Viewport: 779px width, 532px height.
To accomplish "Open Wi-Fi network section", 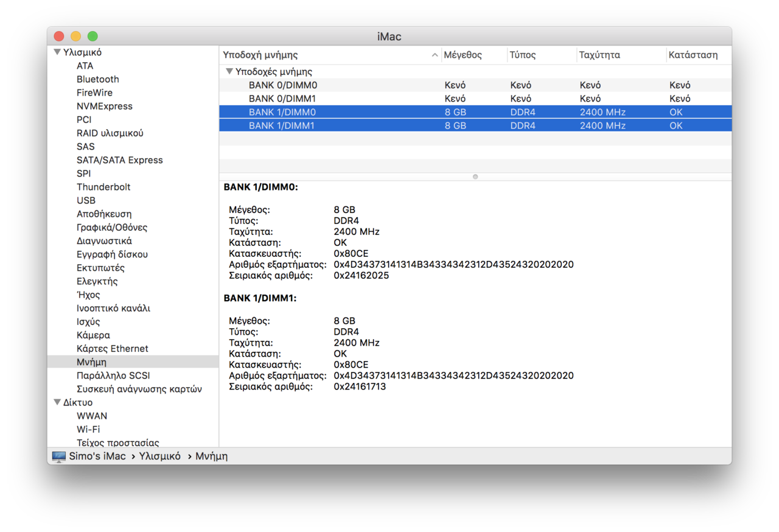I will point(88,429).
